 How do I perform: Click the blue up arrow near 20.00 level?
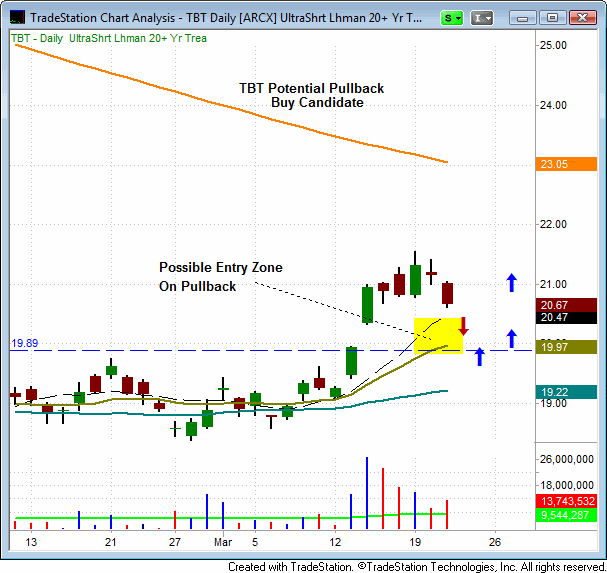tap(512, 338)
